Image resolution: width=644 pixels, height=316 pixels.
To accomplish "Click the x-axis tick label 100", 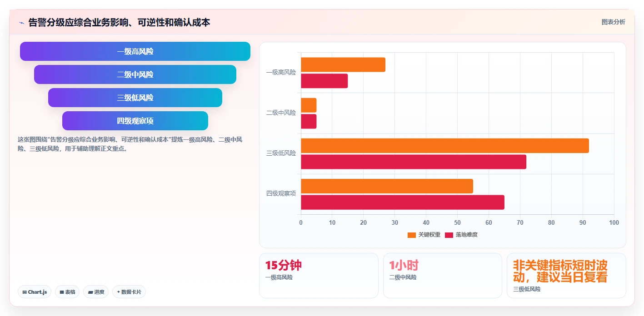I will tap(614, 222).
